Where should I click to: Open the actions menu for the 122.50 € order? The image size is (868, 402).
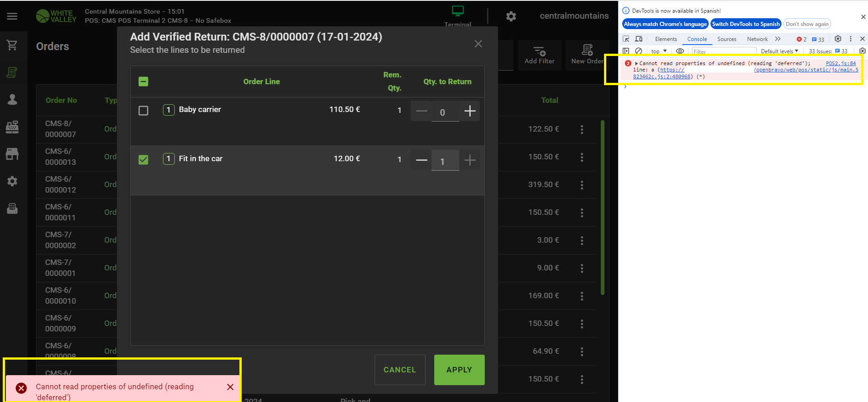(582, 129)
